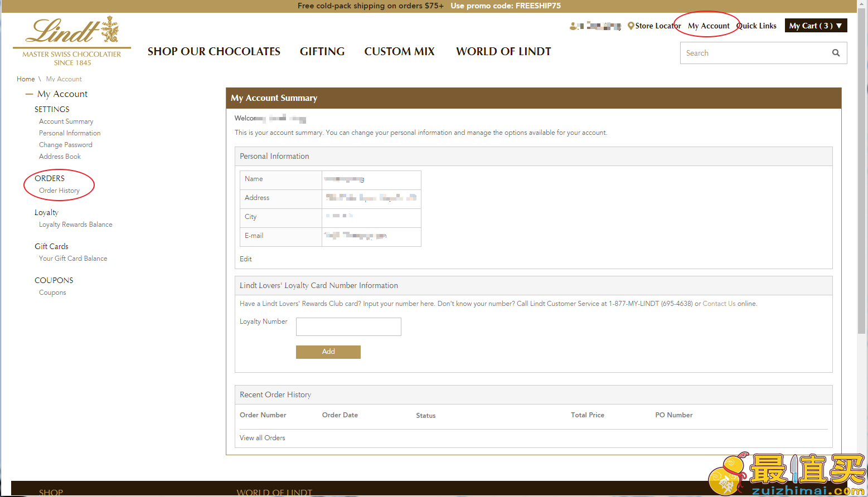Click the Status column header
This screenshot has height=497, width=868.
pyautogui.click(x=426, y=416)
